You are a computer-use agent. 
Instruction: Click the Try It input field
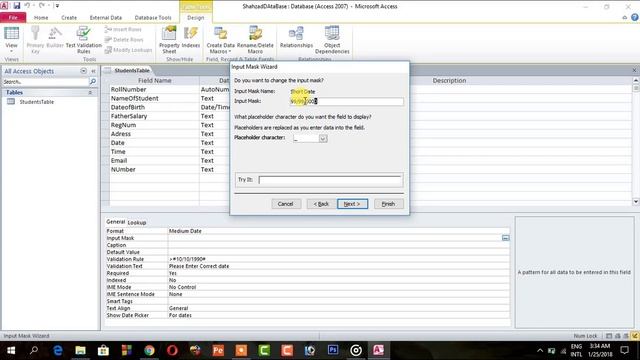pyautogui.click(x=330, y=180)
